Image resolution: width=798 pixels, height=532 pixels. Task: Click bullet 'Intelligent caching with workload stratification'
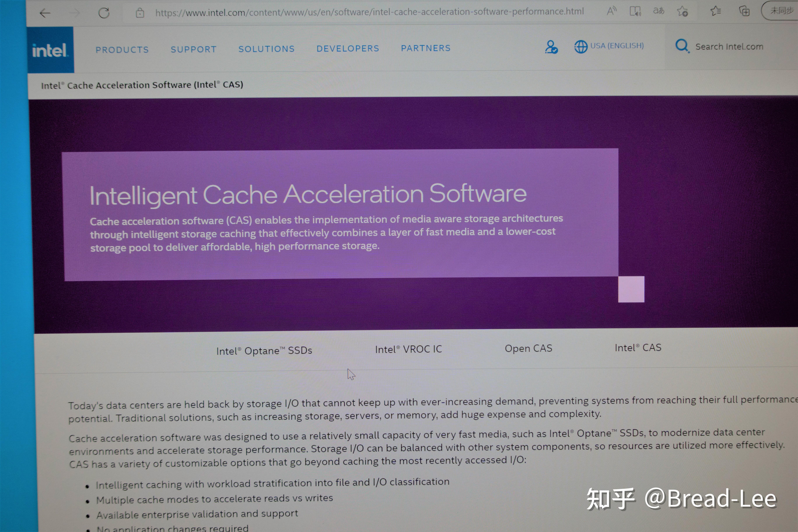pos(272,483)
